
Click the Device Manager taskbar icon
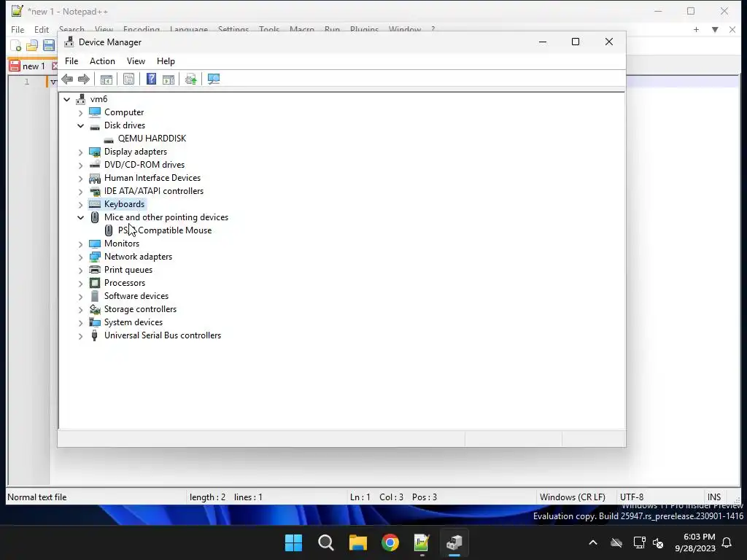pyautogui.click(x=454, y=542)
